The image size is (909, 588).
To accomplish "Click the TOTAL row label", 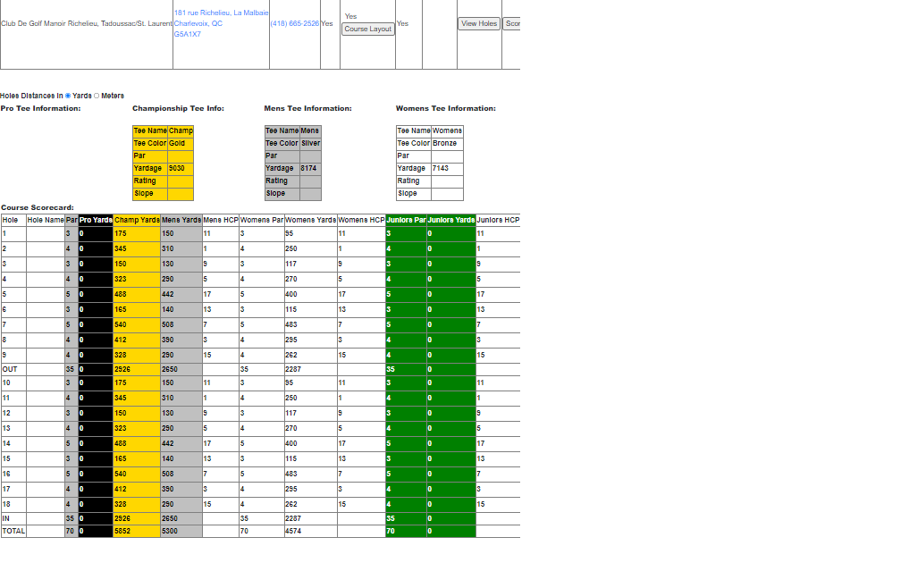I will [13, 531].
